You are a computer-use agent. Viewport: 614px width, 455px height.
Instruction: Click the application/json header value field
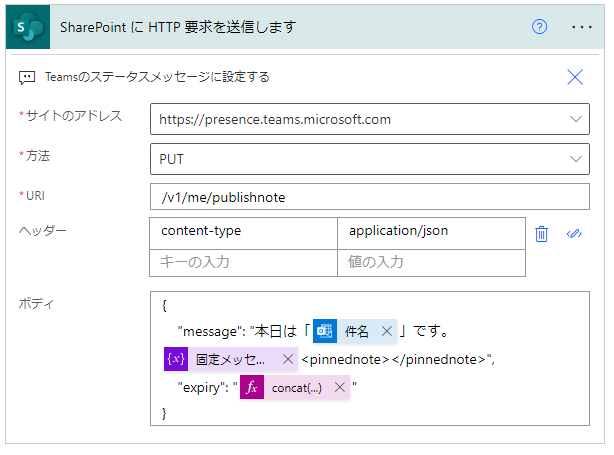coord(430,231)
